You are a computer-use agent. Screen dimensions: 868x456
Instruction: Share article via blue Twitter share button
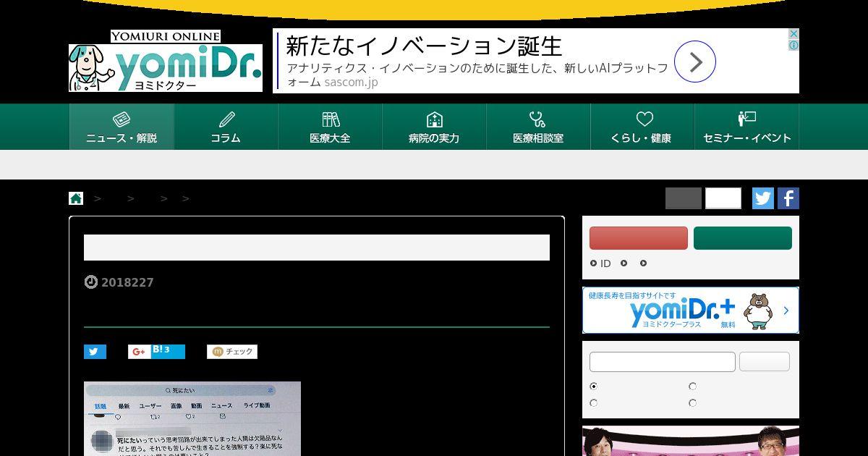pyautogui.click(x=95, y=352)
